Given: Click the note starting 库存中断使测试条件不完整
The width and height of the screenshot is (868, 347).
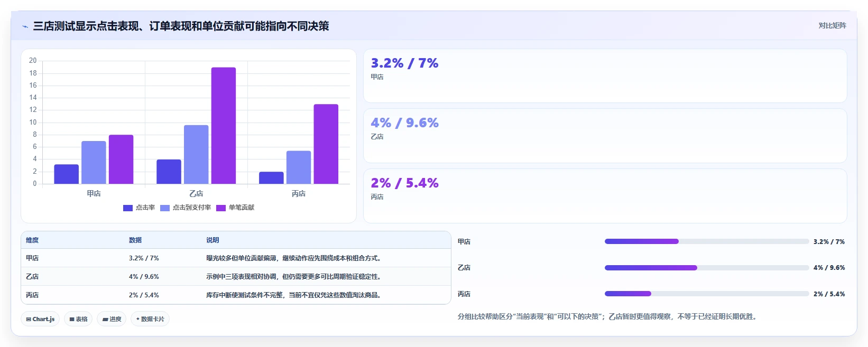Looking at the screenshot, I should click(294, 295).
